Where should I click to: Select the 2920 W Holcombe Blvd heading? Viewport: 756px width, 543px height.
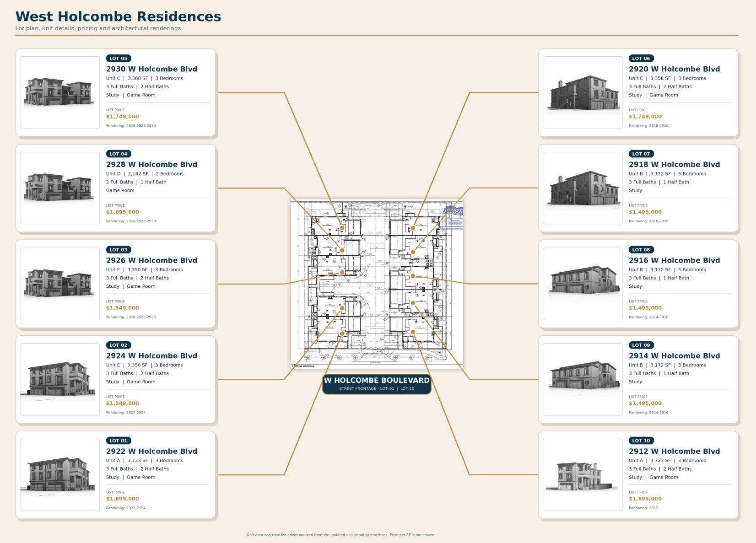click(x=674, y=69)
